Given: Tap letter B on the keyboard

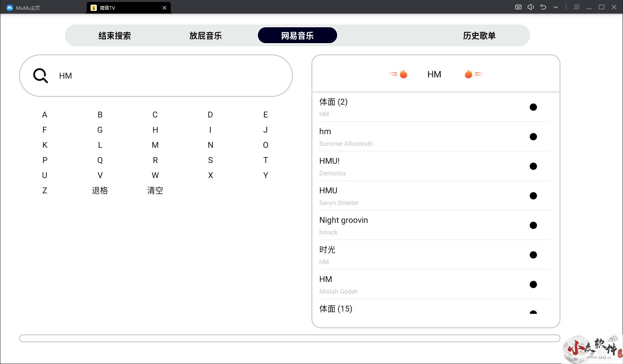Looking at the screenshot, I should click(x=100, y=115).
